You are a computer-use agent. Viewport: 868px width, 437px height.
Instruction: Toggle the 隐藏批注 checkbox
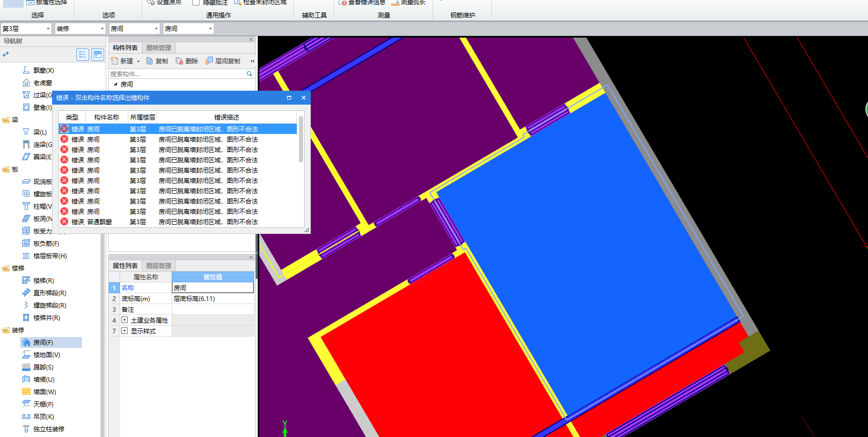coord(196,3)
